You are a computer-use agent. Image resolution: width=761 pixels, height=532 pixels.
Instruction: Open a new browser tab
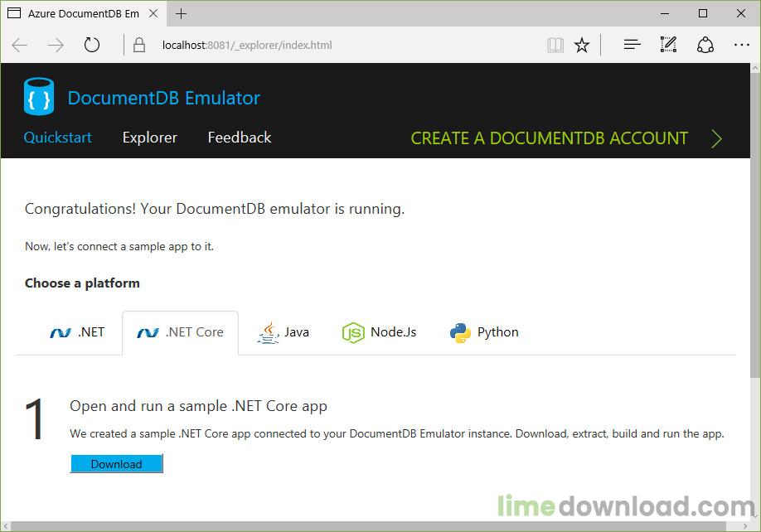182,13
